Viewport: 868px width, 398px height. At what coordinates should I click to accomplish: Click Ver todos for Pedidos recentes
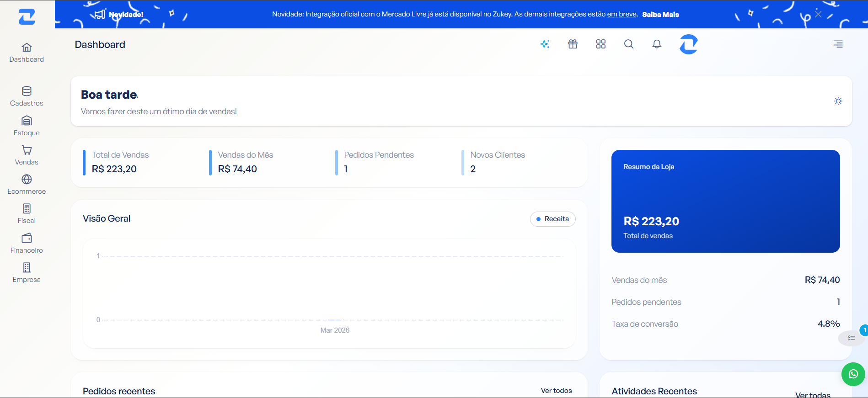click(x=556, y=391)
